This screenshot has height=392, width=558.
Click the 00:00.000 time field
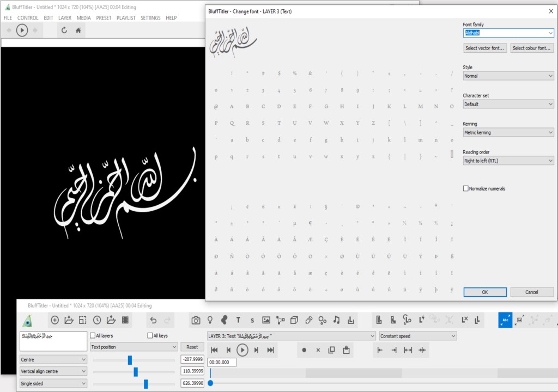pos(222,362)
